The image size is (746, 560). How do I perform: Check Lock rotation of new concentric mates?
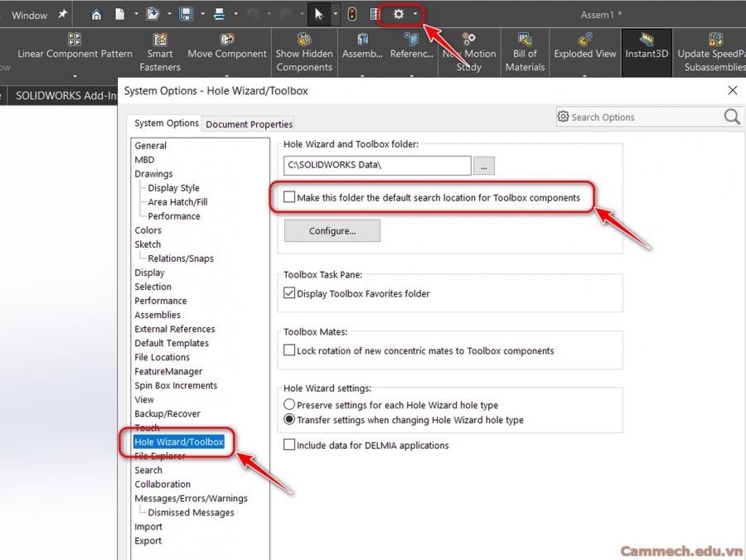(289, 350)
